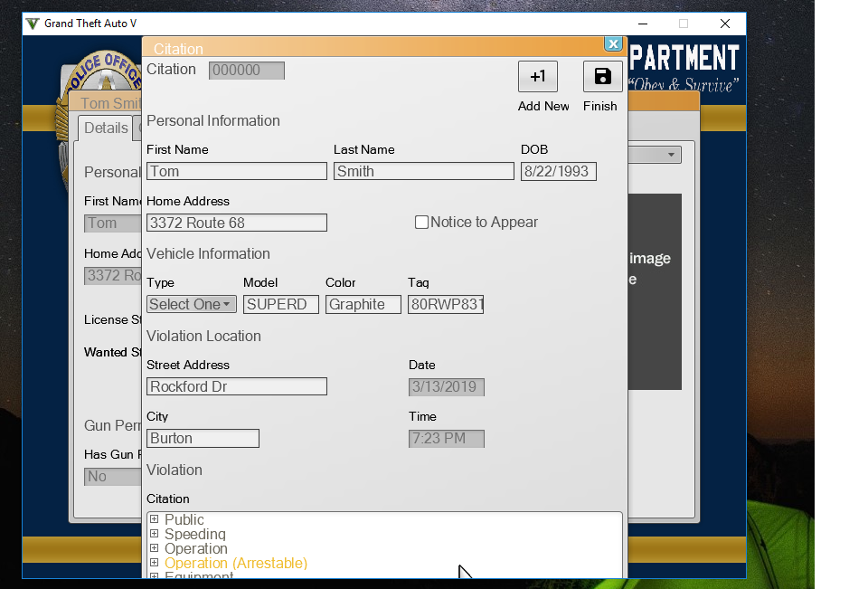Click the Date field 3/13/2019

pos(447,386)
